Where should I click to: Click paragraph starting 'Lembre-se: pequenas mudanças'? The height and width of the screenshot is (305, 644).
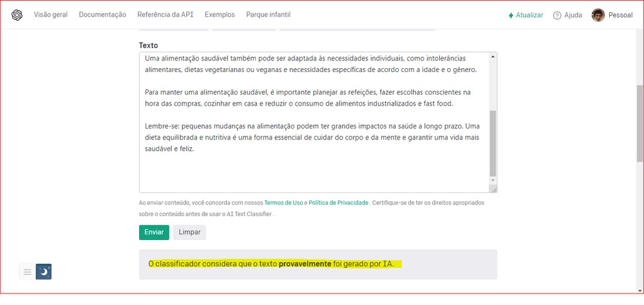point(312,138)
